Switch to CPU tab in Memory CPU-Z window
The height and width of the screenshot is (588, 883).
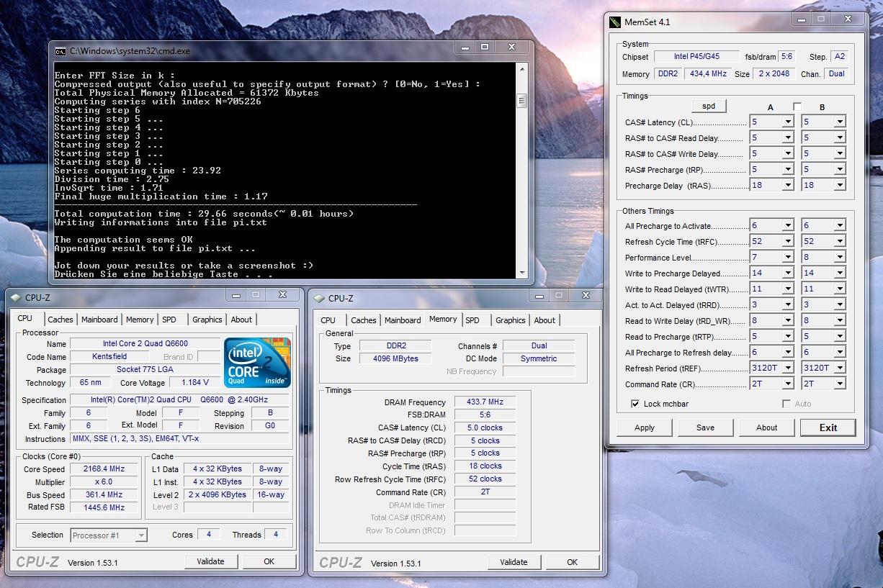point(328,320)
